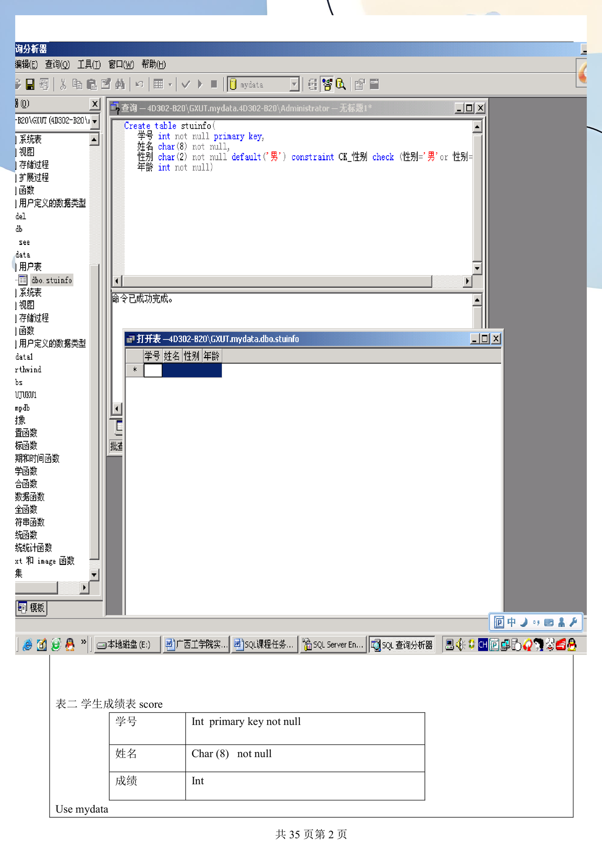Close the object browser panel with X
The image size is (602, 868).
point(95,103)
